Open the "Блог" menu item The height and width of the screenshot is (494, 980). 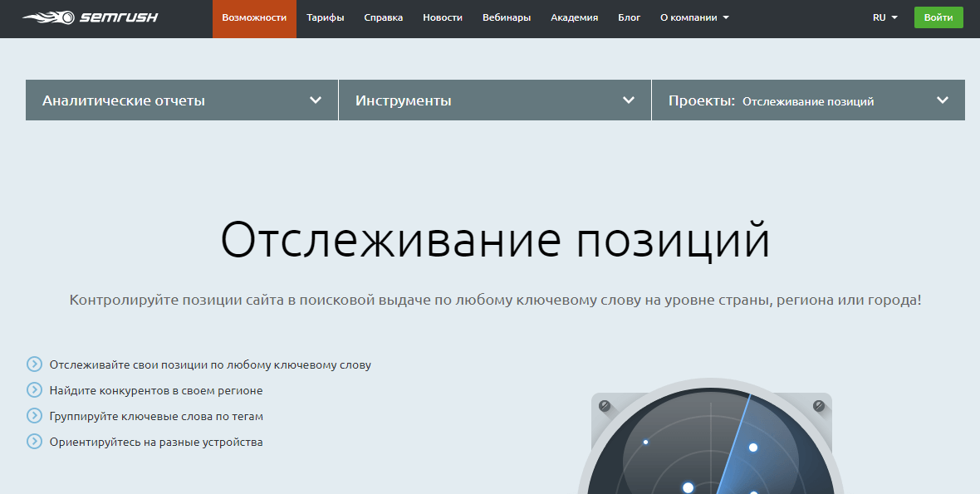click(x=629, y=17)
